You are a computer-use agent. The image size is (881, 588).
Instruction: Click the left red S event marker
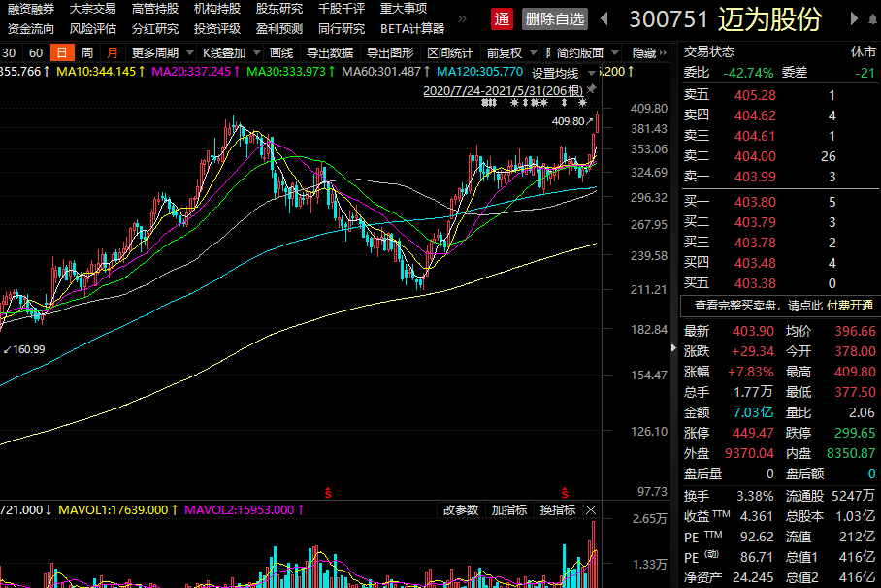pyautogui.click(x=328, y=494)
